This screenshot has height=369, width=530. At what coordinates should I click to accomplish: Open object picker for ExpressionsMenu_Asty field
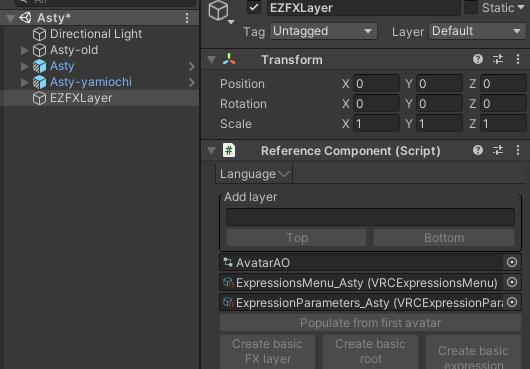click(x=512, y=282)
